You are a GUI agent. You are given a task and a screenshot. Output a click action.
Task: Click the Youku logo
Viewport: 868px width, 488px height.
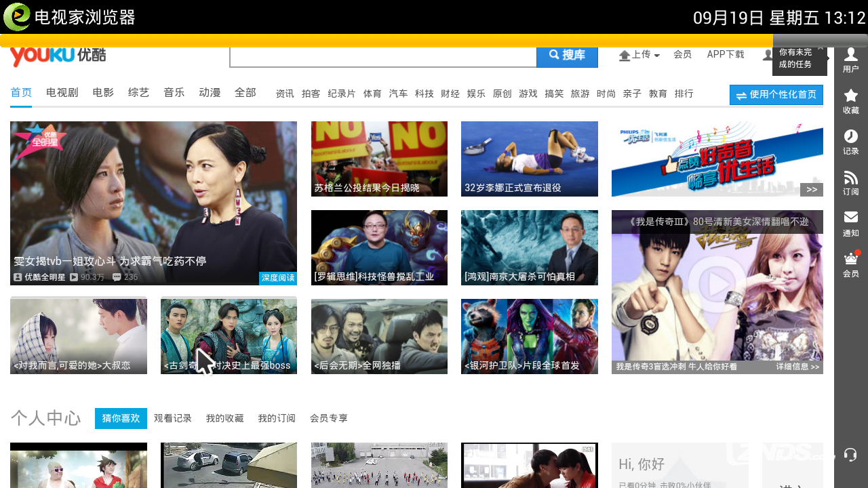58,56
